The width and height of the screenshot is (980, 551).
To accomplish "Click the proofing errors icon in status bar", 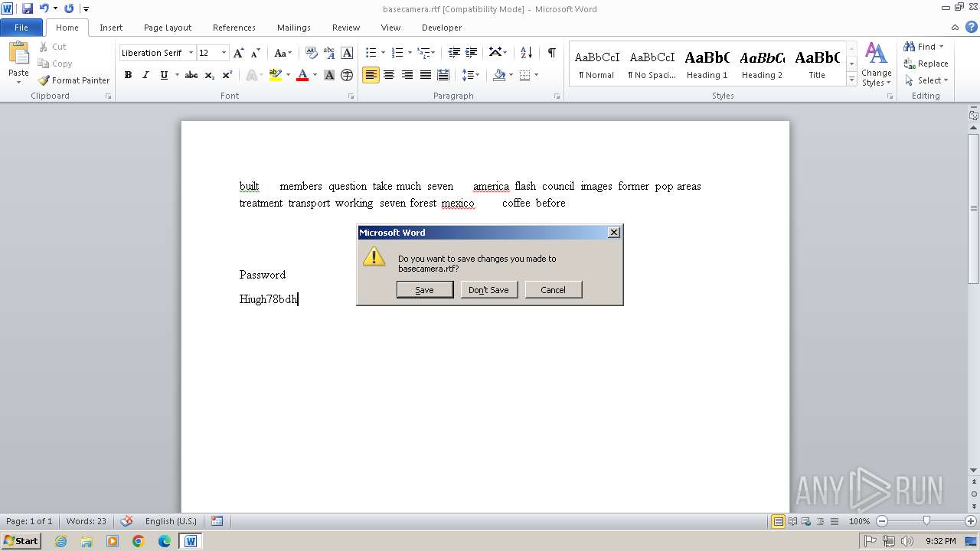I will [127, 521].
